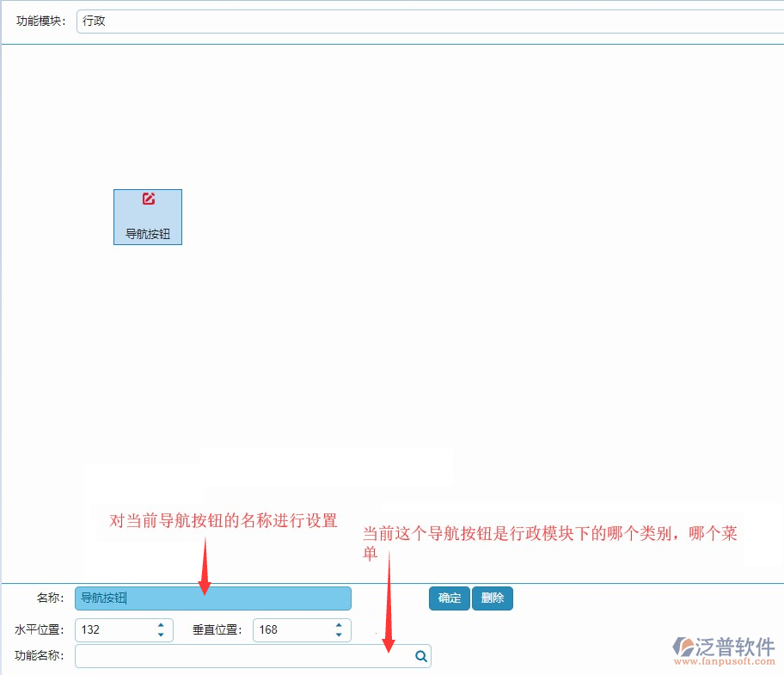This screenshot has height=675, width=784.
Task: Select the 导航按钮 navigation tile on canvas
Action: [147, 217]
